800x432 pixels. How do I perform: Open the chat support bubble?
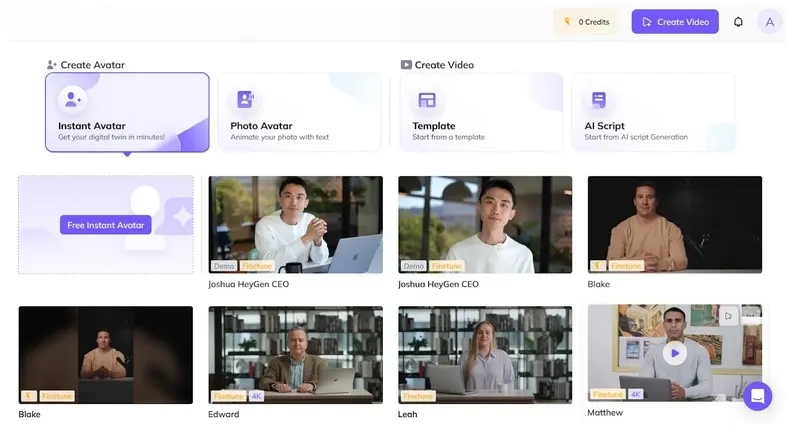pyautogui.click(x=757, y=396)
